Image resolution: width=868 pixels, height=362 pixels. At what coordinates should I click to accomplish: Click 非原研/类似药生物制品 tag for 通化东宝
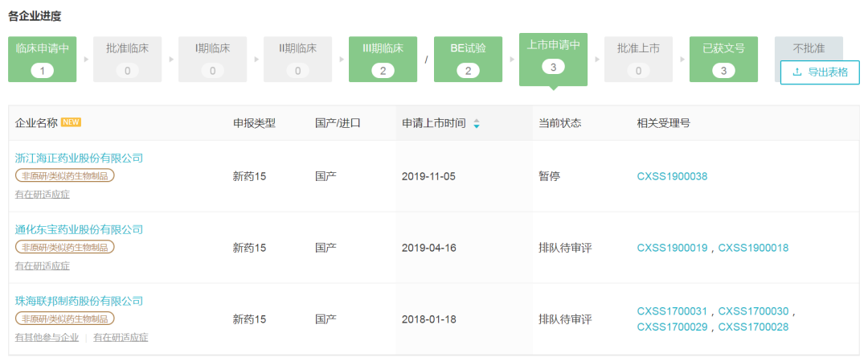65,247
